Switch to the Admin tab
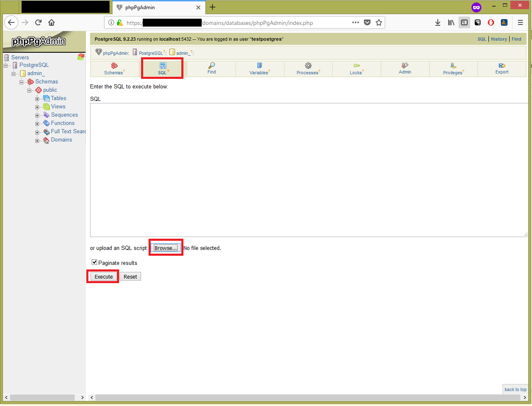This screenshot has width=532, height=406. tap(405, 68)
